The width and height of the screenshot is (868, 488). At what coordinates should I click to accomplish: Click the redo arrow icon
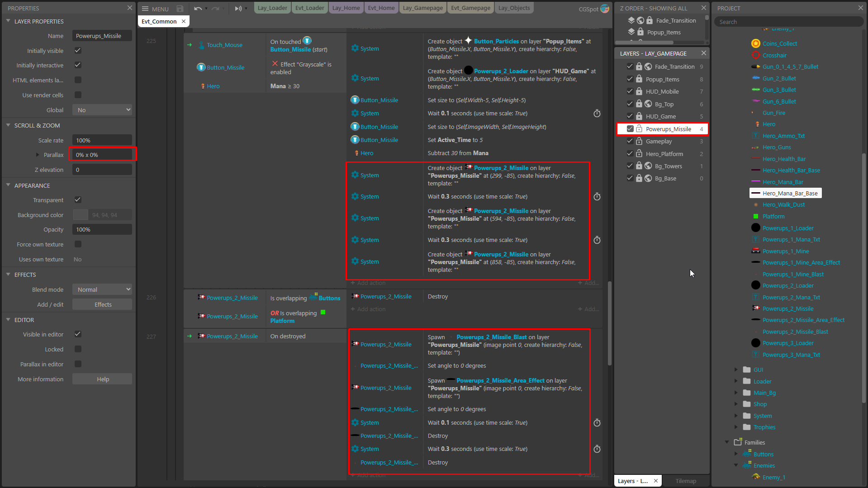coord(215,9)
